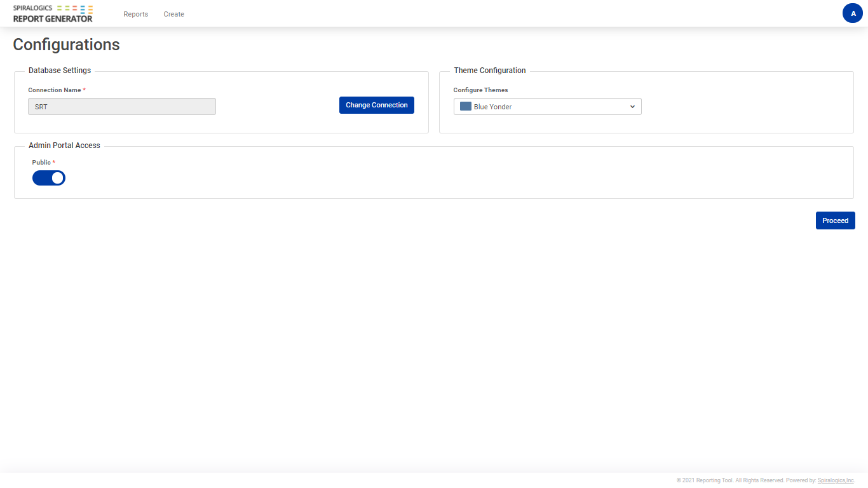Screen dimensions: 868x488
Task: Click the Configure Themes field label
Action: pos(480,90)
